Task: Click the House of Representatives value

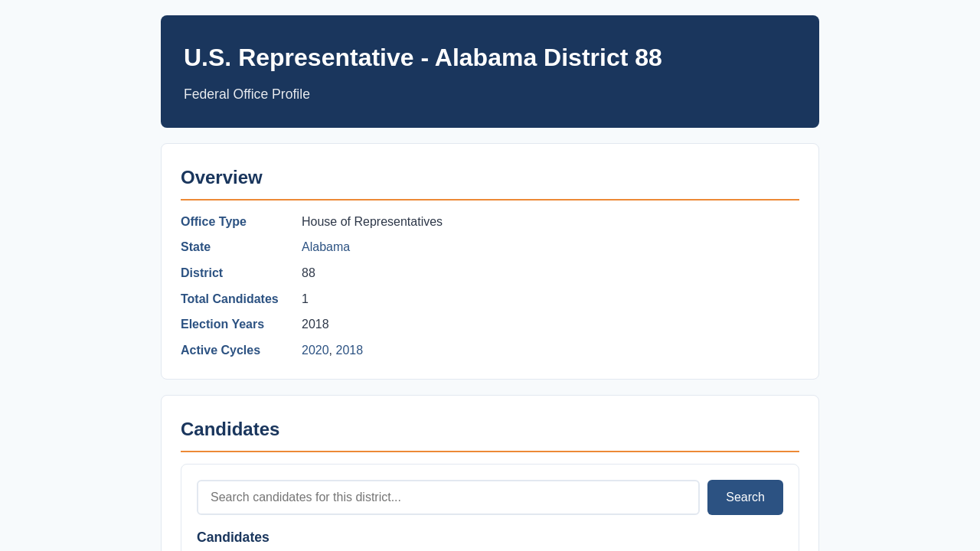Action: pos(372,222)
